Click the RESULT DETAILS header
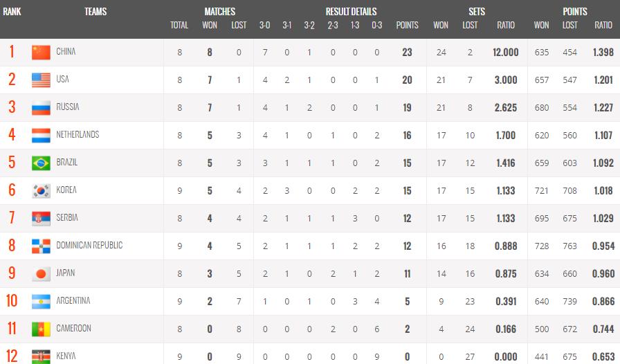Screen dimensions: 620x364 pyautogui.click(x=351, y=12)
